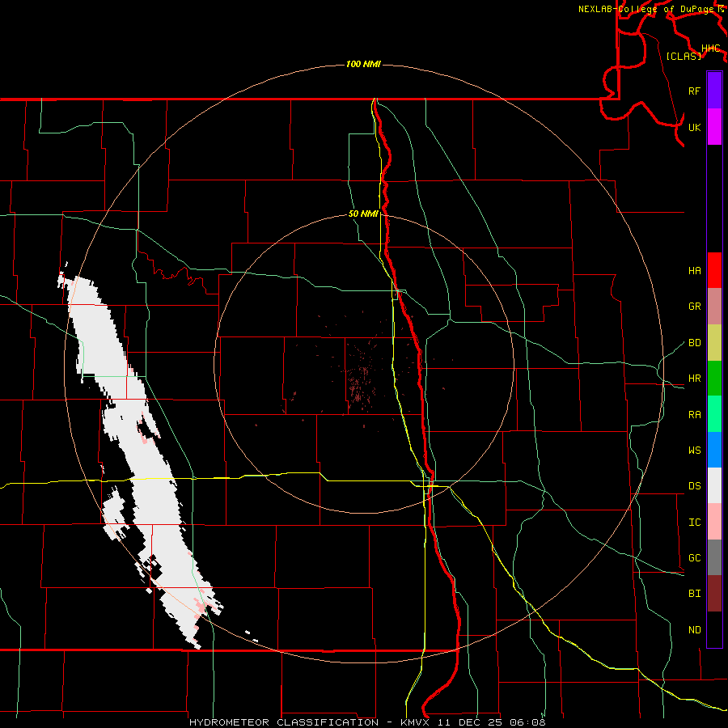Click the [CLAS] label
The height and width of the screenshot is (728, 728).
click(684, 56)
